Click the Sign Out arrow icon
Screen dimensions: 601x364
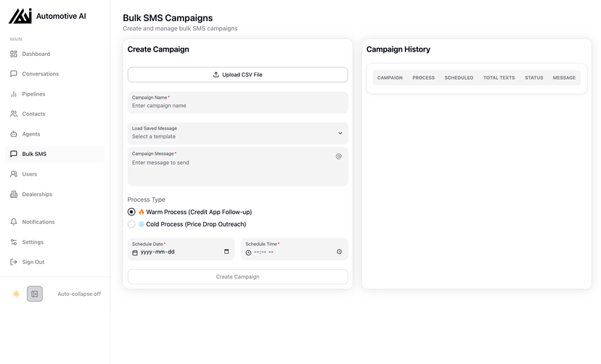(14, 262)
